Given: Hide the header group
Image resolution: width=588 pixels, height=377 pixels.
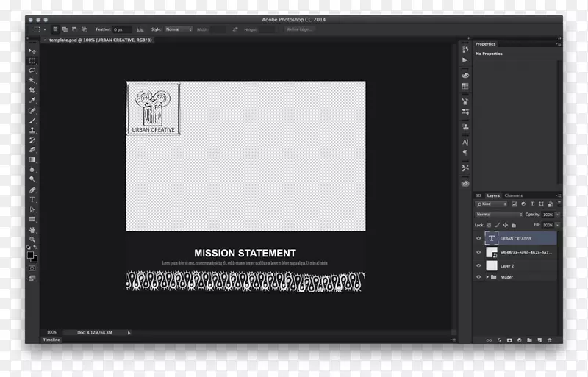Looking at the screenshot, I should click(x=478, y=277).
